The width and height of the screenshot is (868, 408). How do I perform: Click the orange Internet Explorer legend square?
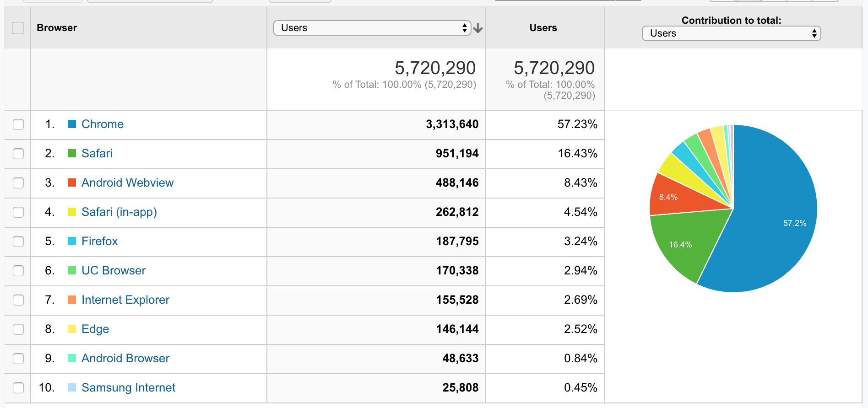tap(72, 300)
